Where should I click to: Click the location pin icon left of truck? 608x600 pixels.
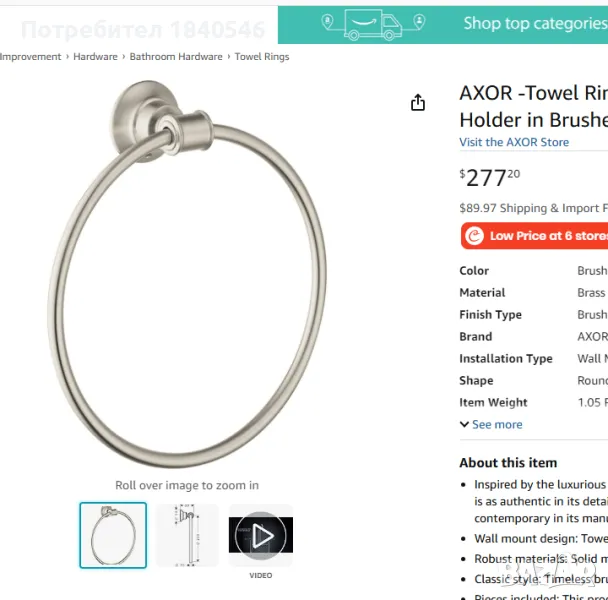(x=328, y=22)
